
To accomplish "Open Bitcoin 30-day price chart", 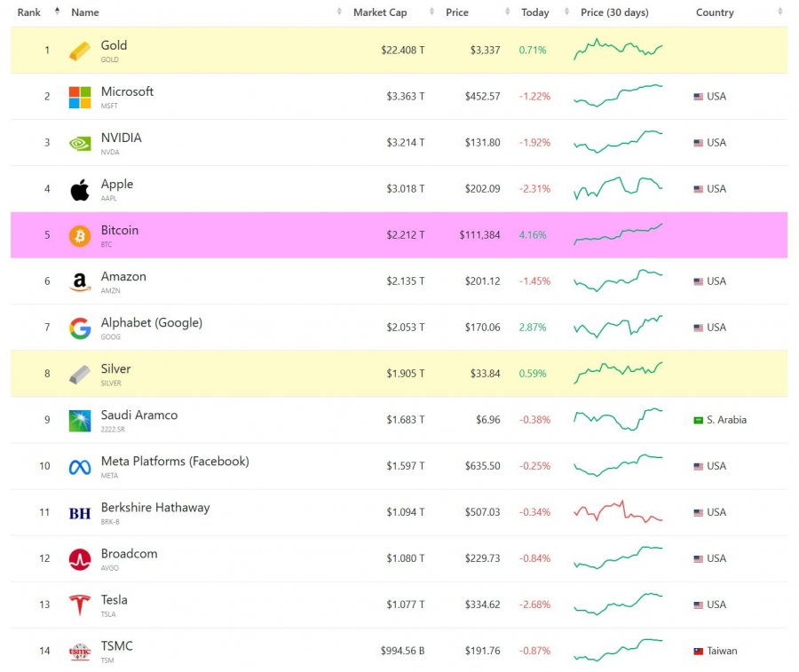I will [618, 234].
